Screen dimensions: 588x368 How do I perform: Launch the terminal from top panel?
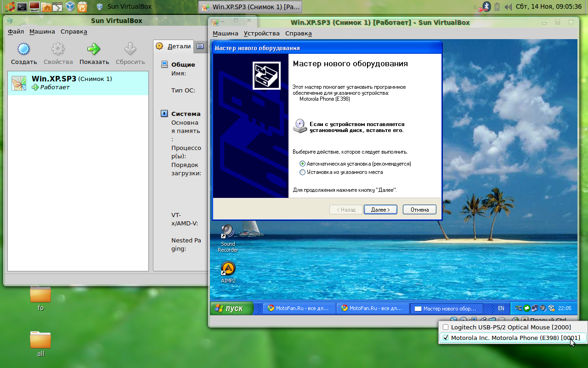pos(22,6)
